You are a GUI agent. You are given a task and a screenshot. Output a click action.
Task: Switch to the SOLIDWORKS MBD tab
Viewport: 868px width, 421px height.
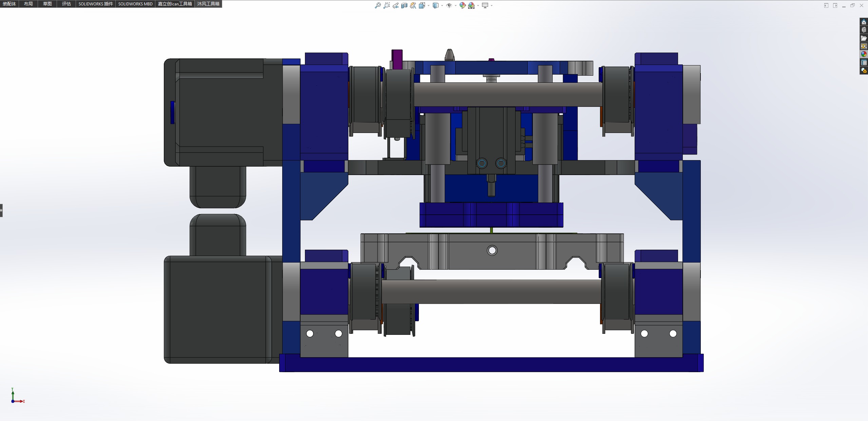[135, 4]
